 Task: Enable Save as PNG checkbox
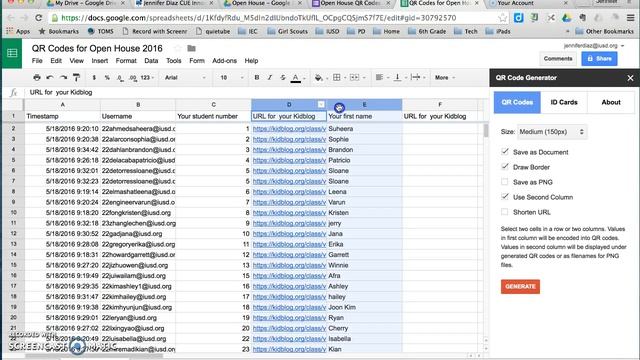(x=505, y=182)
